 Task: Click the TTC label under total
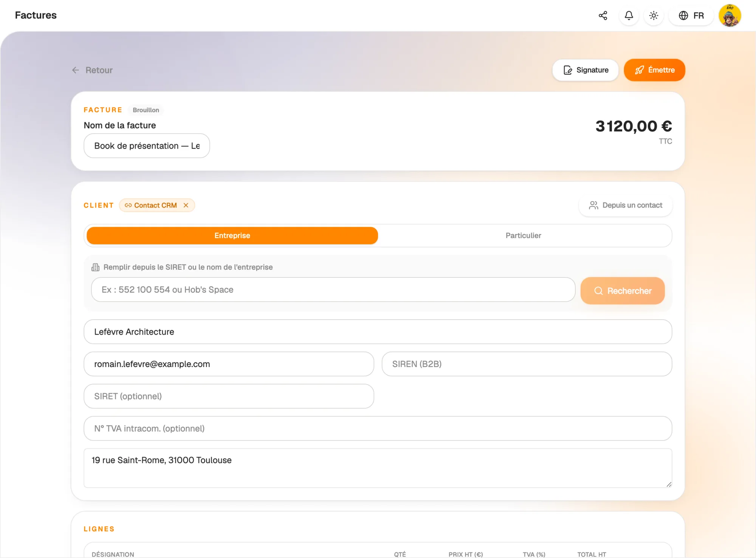(665, 141)
